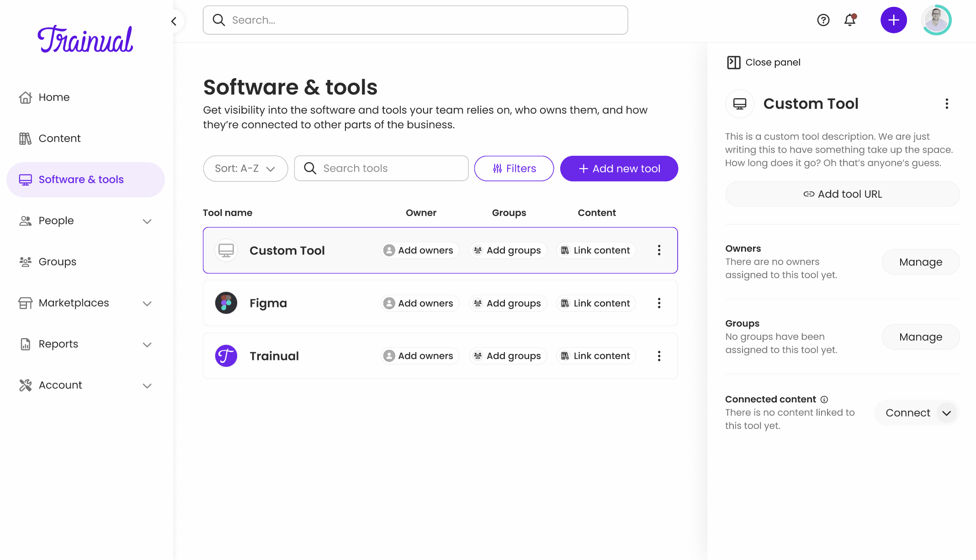The image size is (976, 560).
Task: Open the Sort: A-Z dropdown
Action: coord(245,169)
